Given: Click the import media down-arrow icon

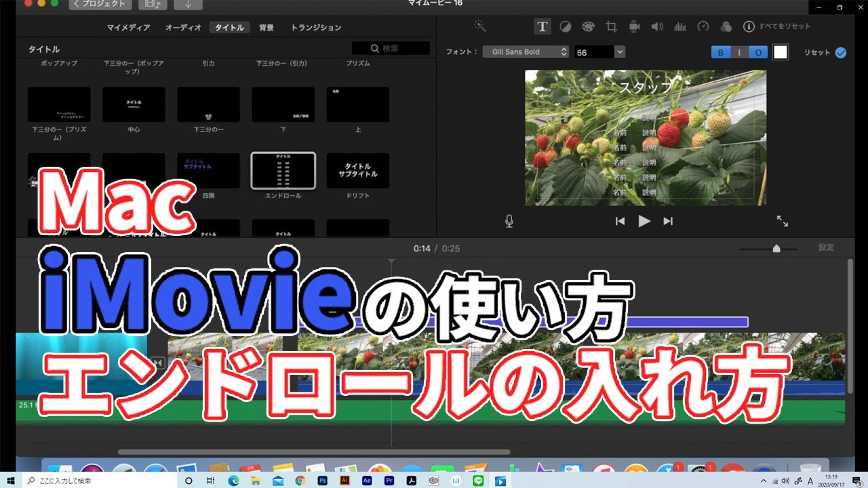Looking at the screenshot, I should [188, 5].
